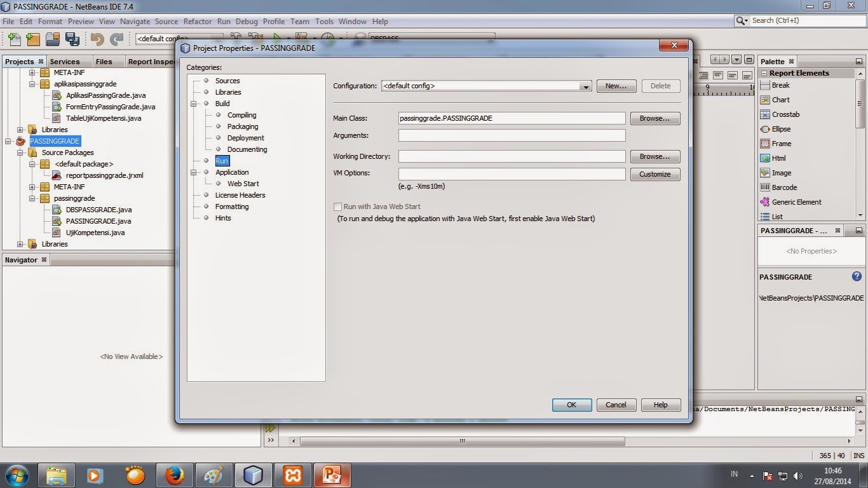Collapse the Build category node
Image resolution: width=868 pixels, height=488 pixels.
pos(193,104)
